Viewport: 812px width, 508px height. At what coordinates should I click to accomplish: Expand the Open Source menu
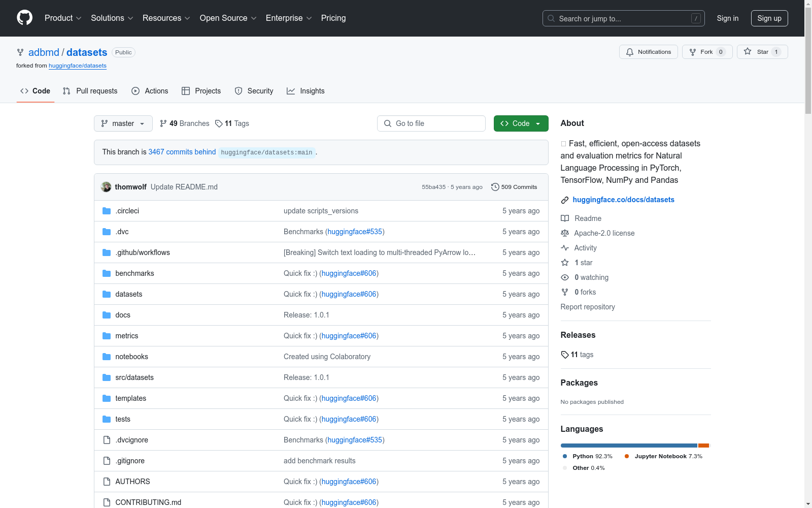(x=228, y=18)
